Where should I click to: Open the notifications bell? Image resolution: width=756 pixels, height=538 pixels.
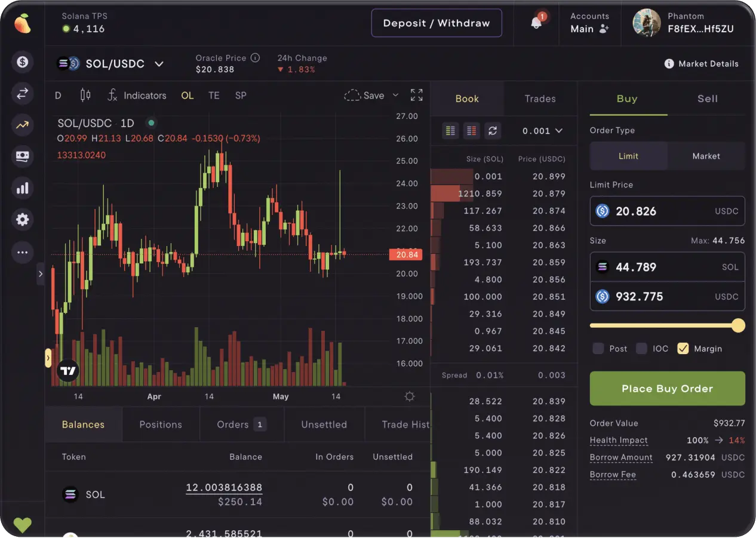pyautogui.click(x=536, y=23)
